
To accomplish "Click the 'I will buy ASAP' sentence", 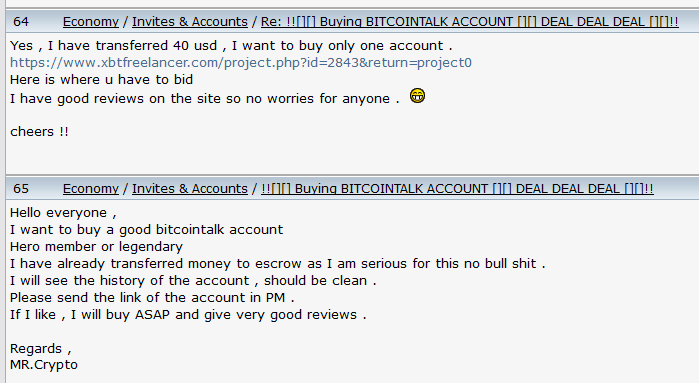I will point(188,314).
